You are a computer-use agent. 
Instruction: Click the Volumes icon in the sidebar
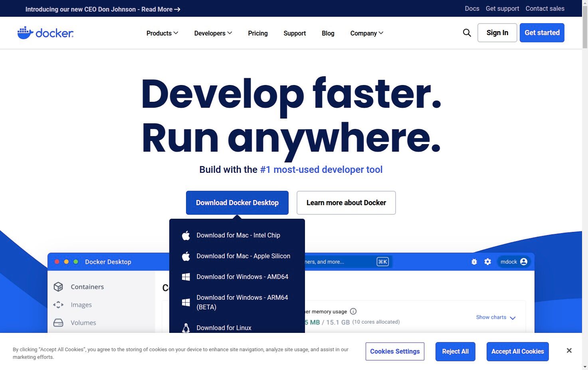point(58,323)
